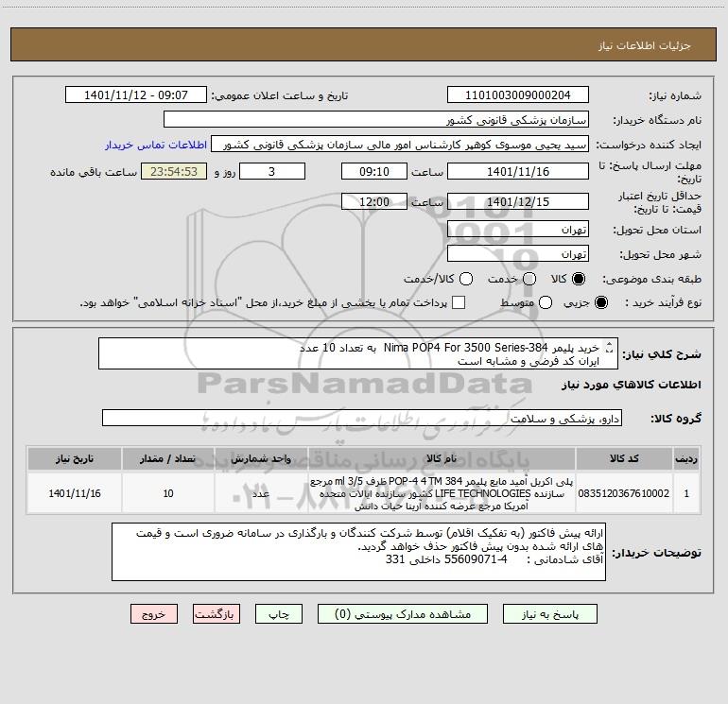Click the deadline date field 1401/11/16
Image resolution: width=728 pixels, height=704 pixels.
(x=518, y=172)
